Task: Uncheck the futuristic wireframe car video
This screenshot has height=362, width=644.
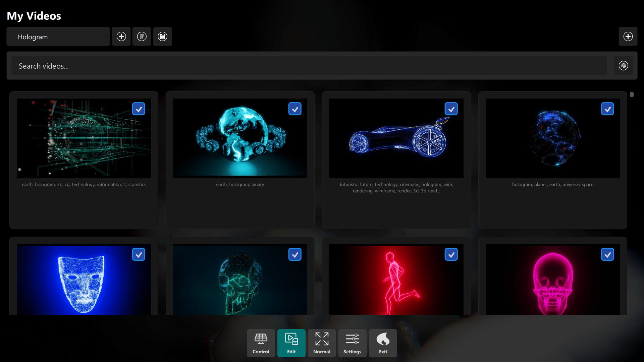Action: click(x=451, y=109)
